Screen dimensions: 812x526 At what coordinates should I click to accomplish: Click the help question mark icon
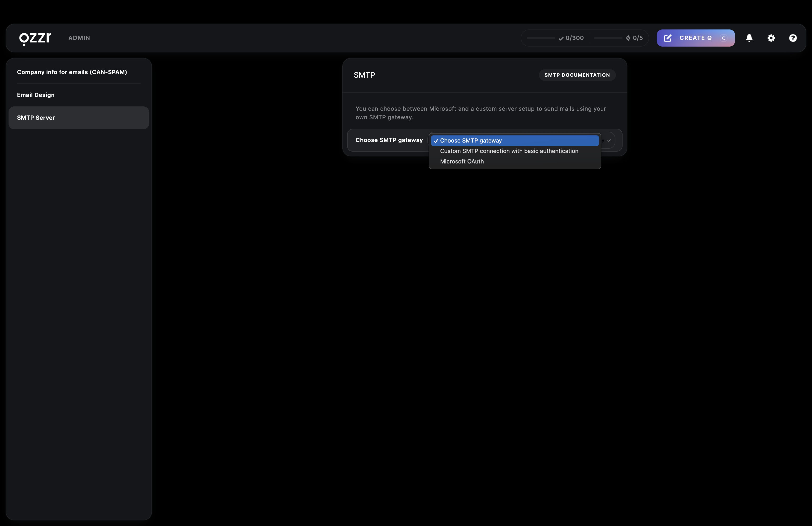point(793,38)
